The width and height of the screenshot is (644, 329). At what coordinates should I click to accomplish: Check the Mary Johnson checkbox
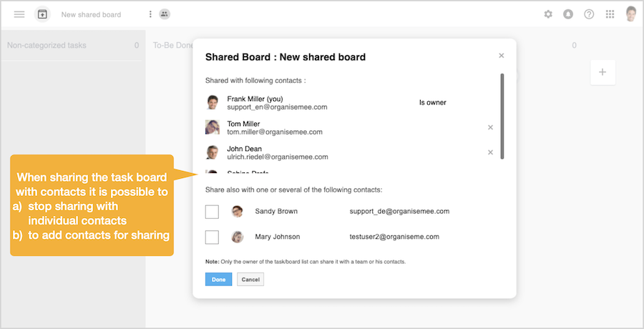click(x=212, y=237)
